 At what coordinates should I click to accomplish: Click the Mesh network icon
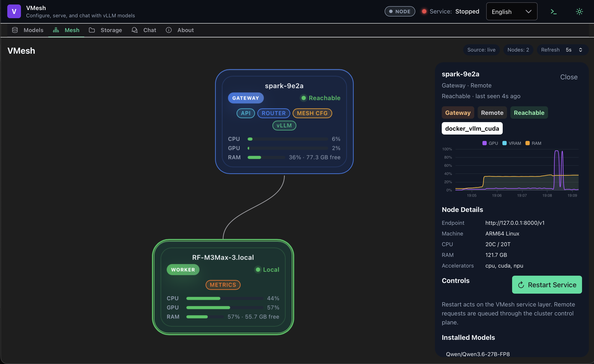[56, 30]
